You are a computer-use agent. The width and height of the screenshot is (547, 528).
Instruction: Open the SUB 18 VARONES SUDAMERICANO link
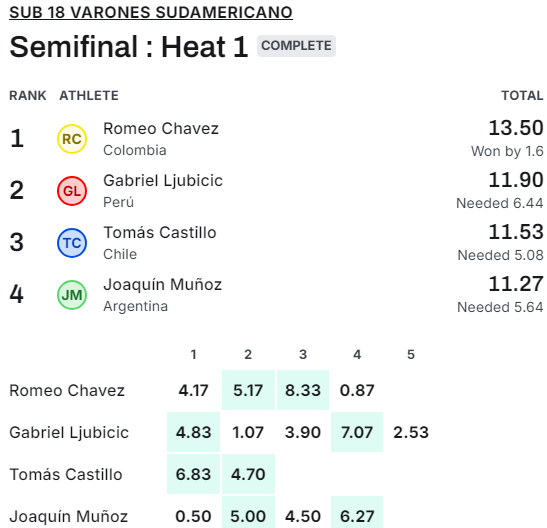click(151, 13)
